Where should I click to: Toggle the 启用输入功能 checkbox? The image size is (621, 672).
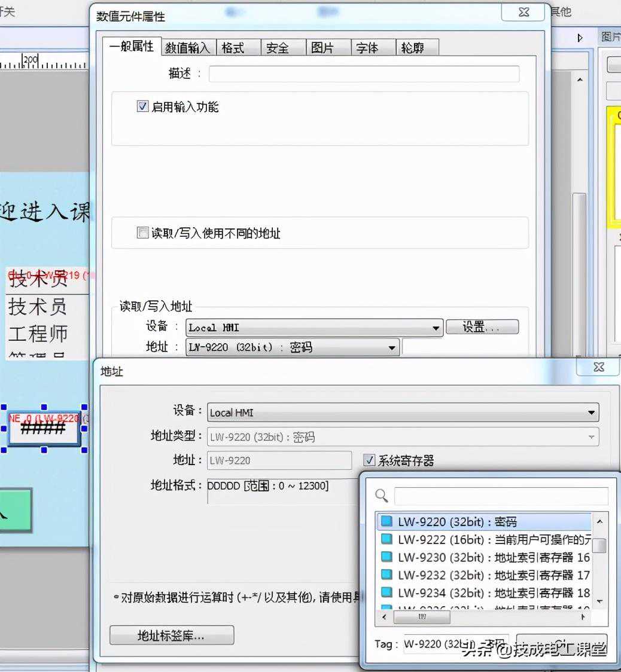pyautogui.click(x=143, y=107)
